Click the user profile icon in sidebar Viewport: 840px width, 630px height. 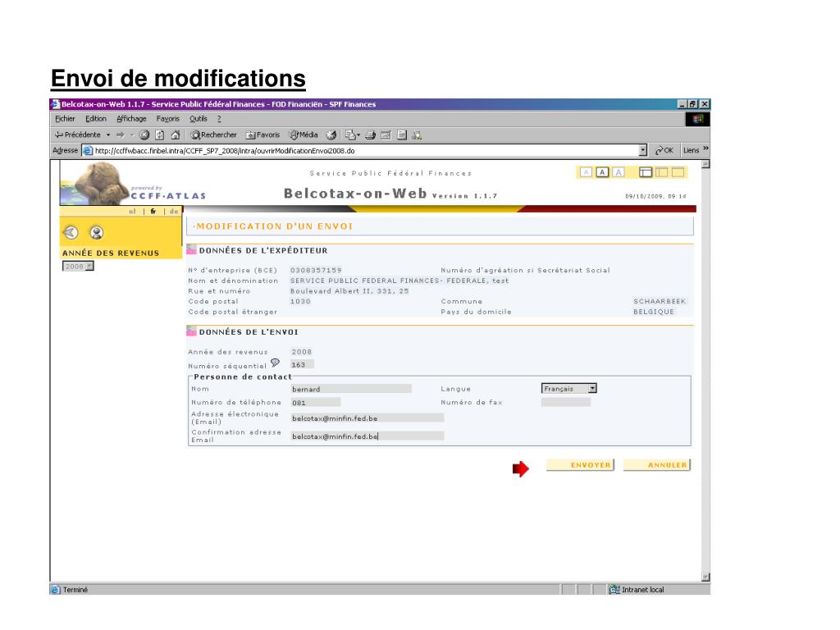[x=97, y=232]
